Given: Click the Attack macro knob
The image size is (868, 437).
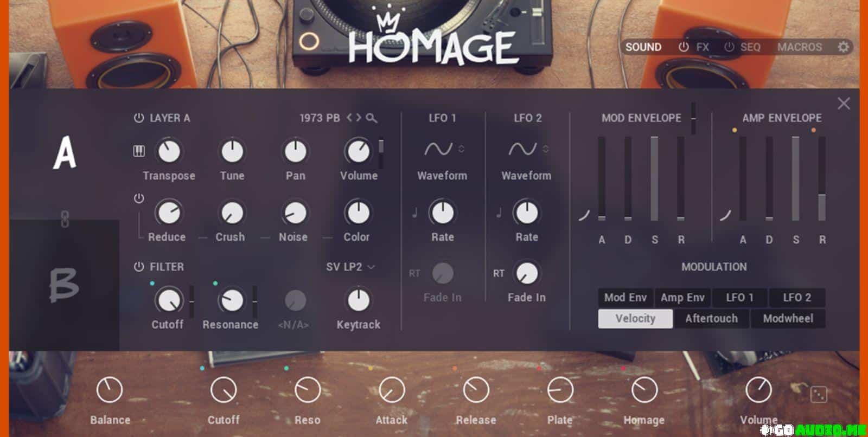Looking at the screenshot, I should [392, 390].
